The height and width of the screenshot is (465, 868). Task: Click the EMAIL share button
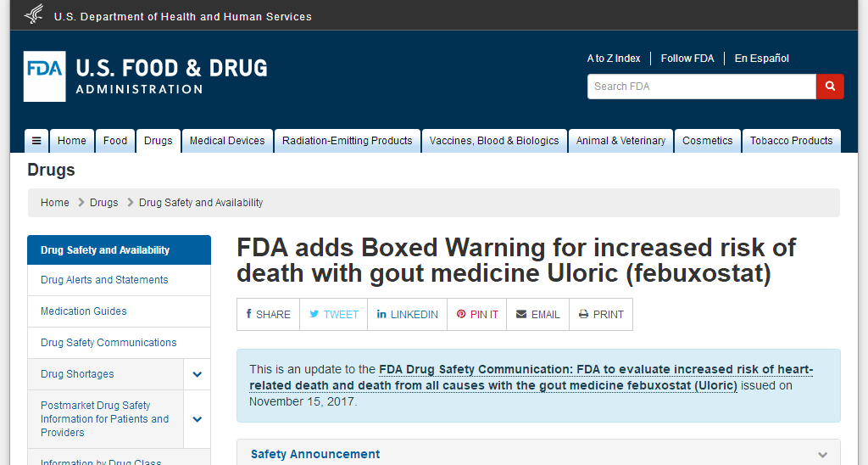[538, 314]
